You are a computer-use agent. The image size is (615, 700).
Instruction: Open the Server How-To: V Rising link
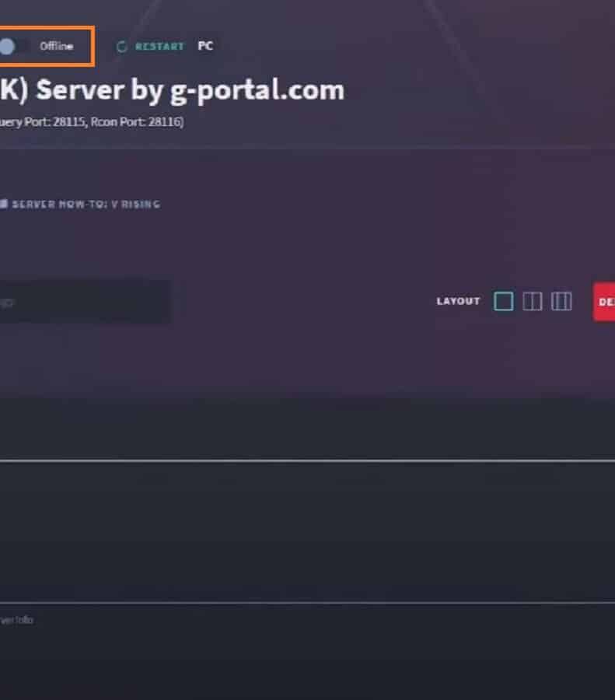pos(86,205)
